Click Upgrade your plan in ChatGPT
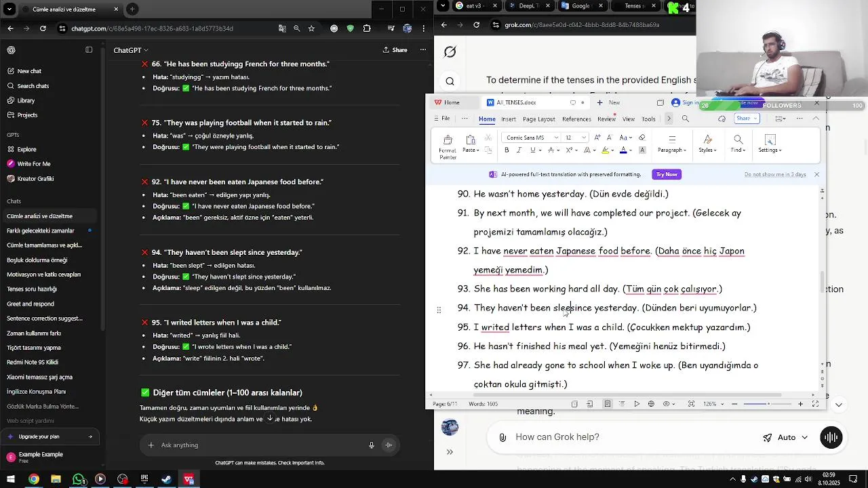The height and width of the screenshot is (488, 868). 50,436
